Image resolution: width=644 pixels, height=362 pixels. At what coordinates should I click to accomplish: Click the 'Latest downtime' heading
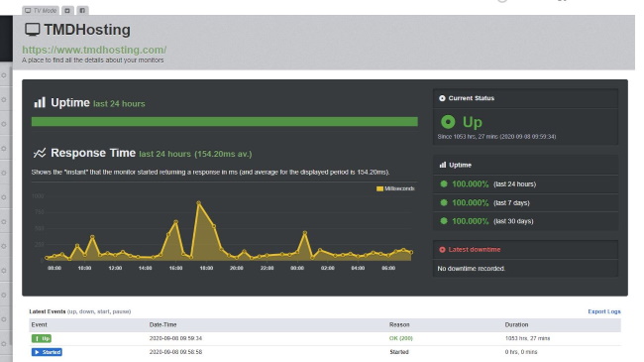click(475, 250)
